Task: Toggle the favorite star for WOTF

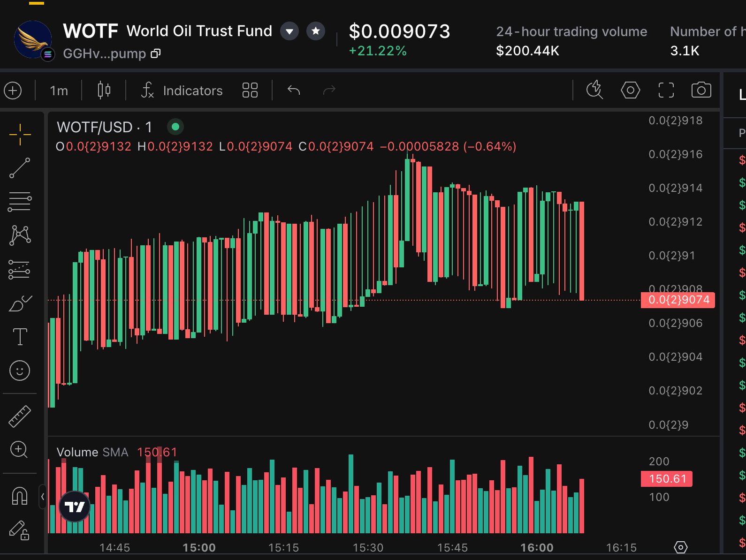Action: (x=316, y=31)
